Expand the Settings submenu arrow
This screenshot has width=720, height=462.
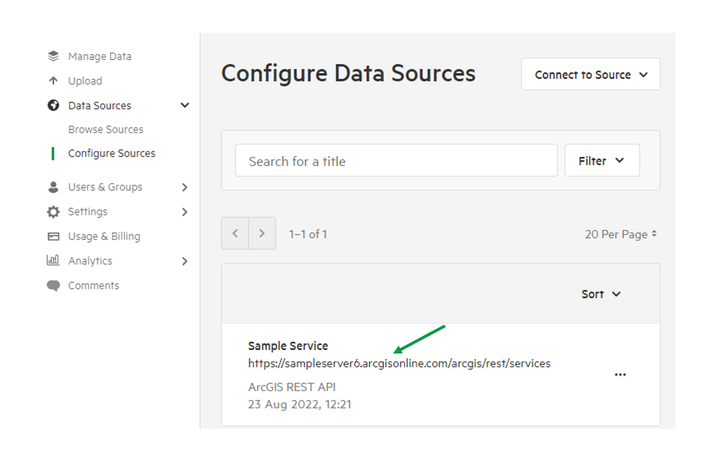click(185, 212)
